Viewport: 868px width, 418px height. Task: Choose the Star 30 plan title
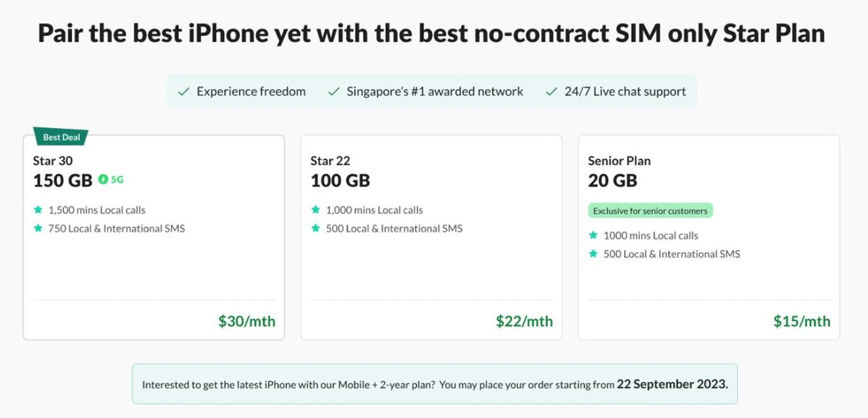53,160
